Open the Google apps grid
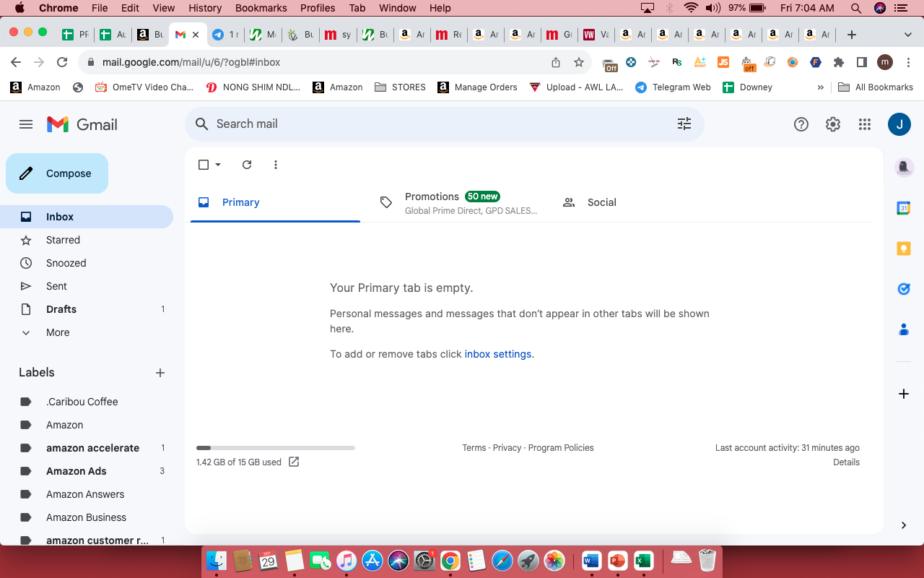 [x=865, y=124]
